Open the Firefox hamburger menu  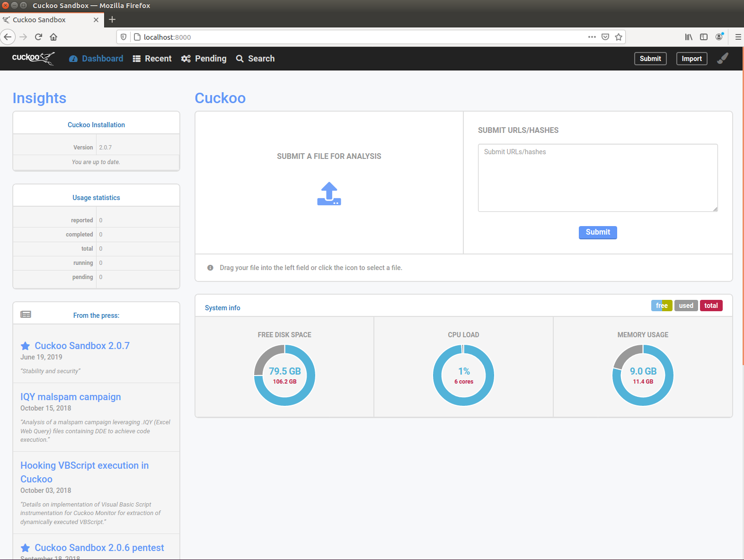click(x=738, y=37)
